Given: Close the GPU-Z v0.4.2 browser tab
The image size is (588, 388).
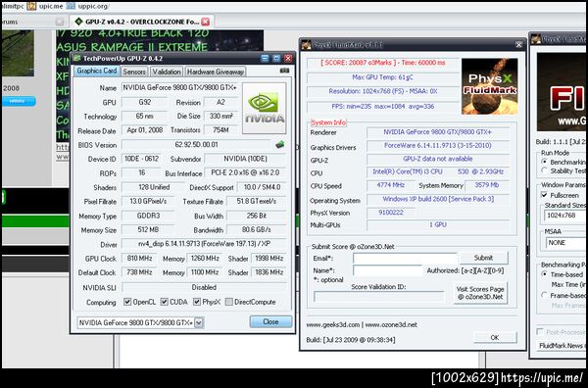Looking at the screenshot, I should coord(206,22).
